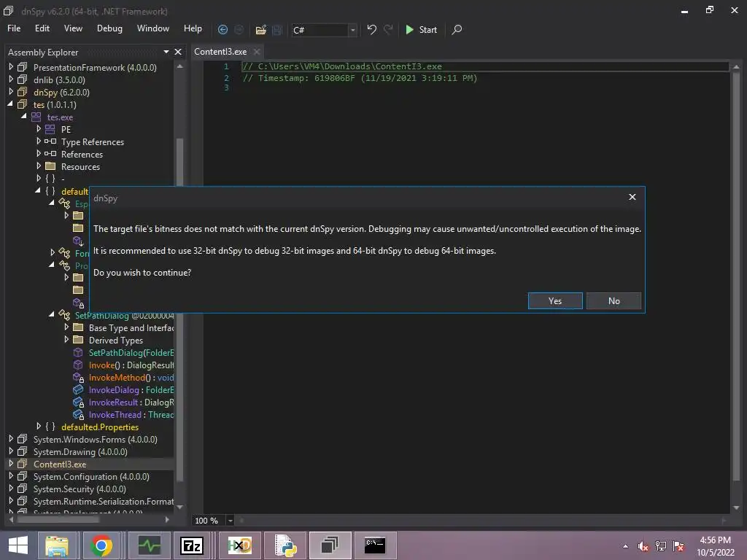Close the dnSpy warning dialog
747x560 pixels.
pos(632,197)
